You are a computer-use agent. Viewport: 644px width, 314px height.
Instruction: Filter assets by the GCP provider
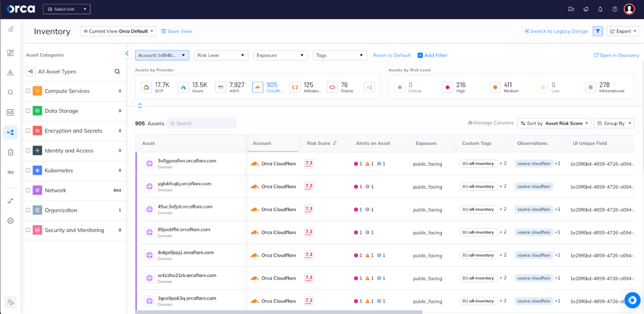[156, 87]
